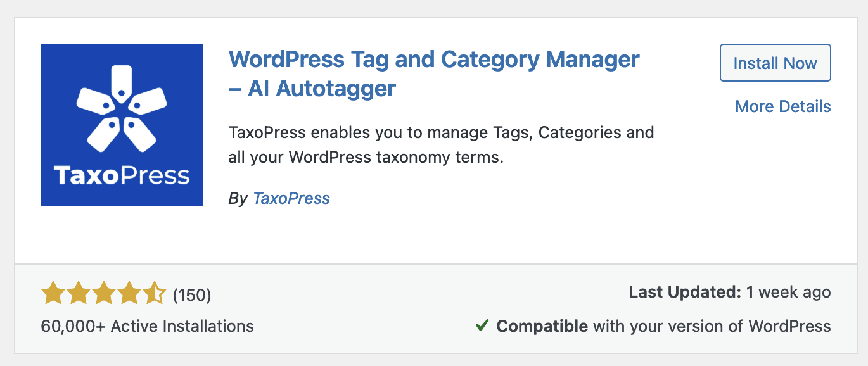Click the five-tag star emblem in the logo

tap(121, 108)
